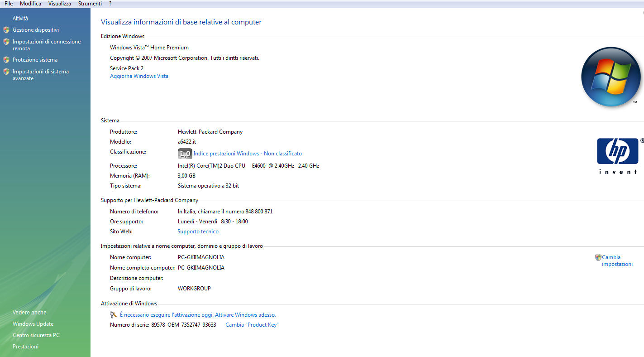This screenshot has width=644, height=357.
Task: Click support hours Lunedì - Venerdì text
Action: pyautogui.click(x=213, y=222)
